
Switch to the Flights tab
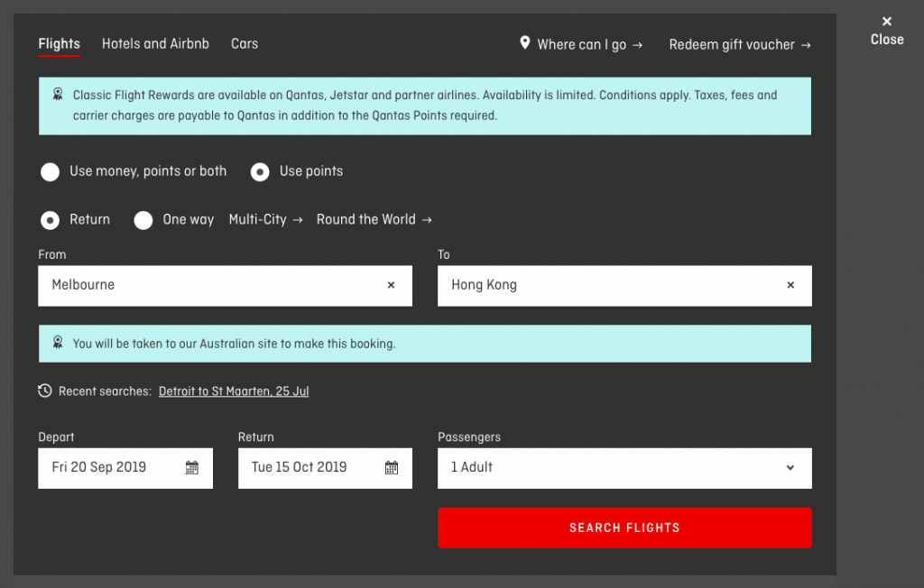[x=59, y=44]
